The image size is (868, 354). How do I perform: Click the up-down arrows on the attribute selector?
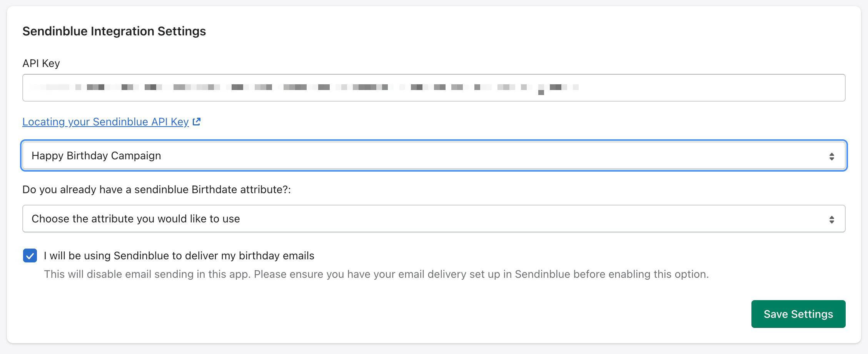831,219
